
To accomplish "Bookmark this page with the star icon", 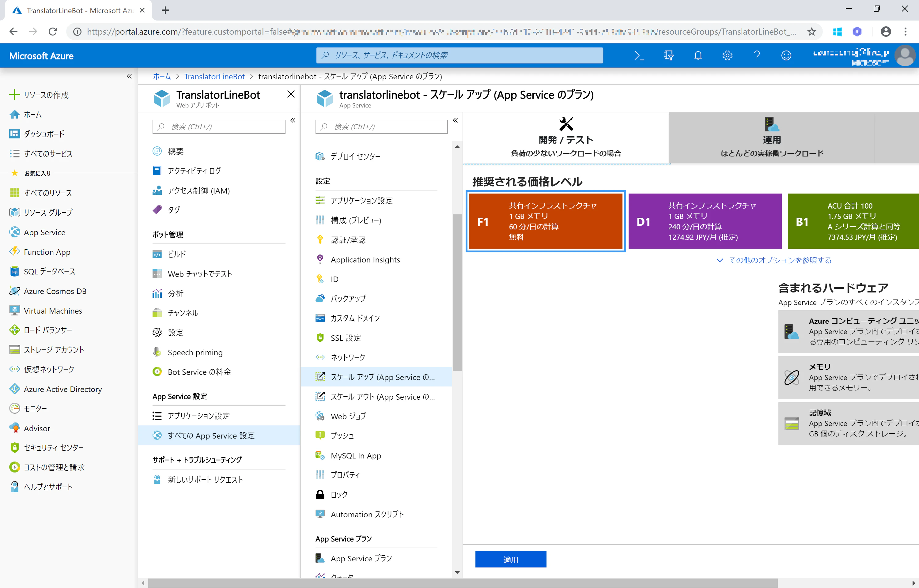I will click(x=811, y=32).
